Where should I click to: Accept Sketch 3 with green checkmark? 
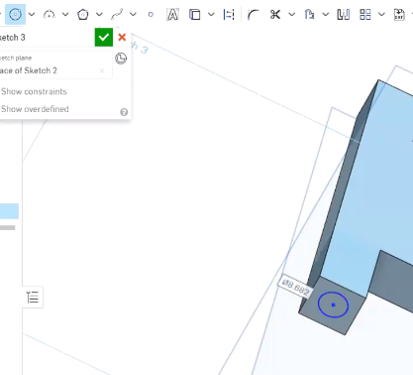click(x=104, y=37)
